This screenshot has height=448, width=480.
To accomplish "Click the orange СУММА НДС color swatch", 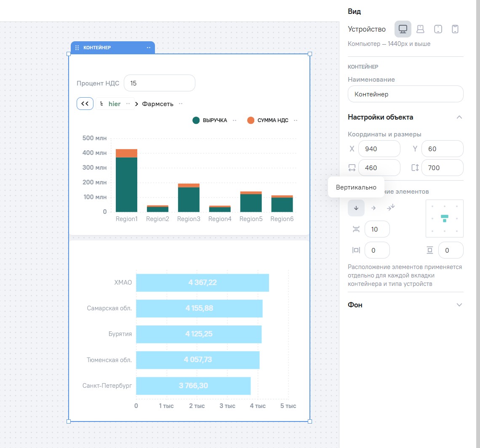I will coord(251,120).
